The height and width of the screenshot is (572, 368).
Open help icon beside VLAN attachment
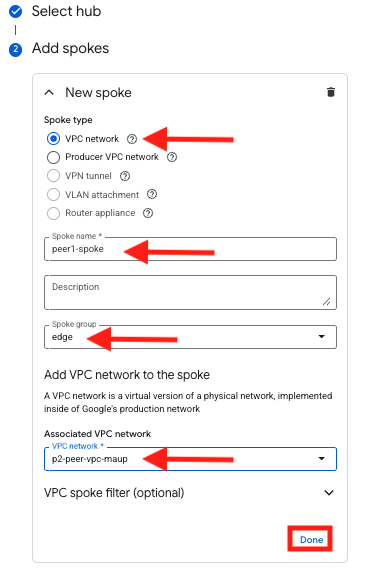(152, 194)
